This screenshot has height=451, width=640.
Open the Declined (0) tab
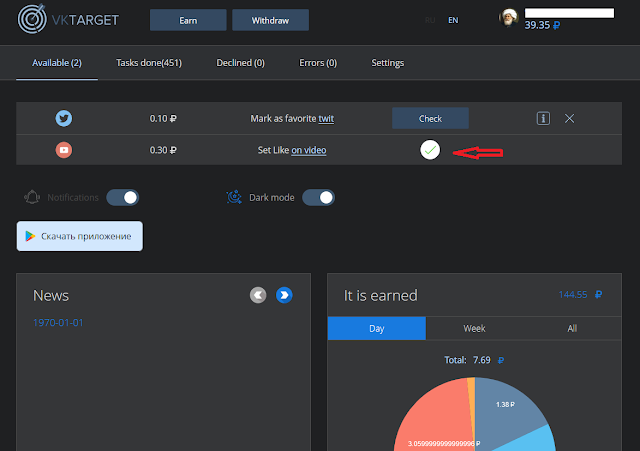coord(240,63)
